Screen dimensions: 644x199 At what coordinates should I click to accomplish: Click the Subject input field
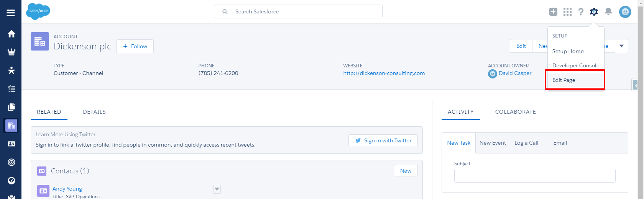click(534, 176)
